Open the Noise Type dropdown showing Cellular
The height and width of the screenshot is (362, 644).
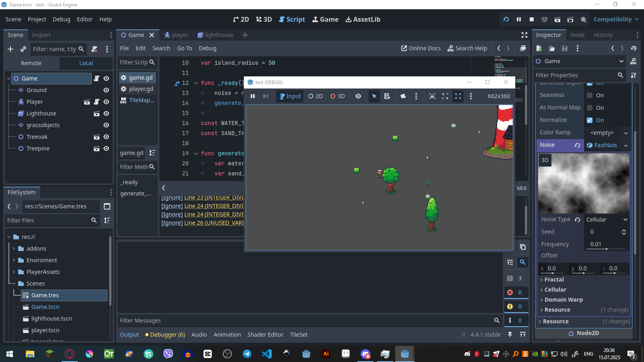[x=607, y=220]
